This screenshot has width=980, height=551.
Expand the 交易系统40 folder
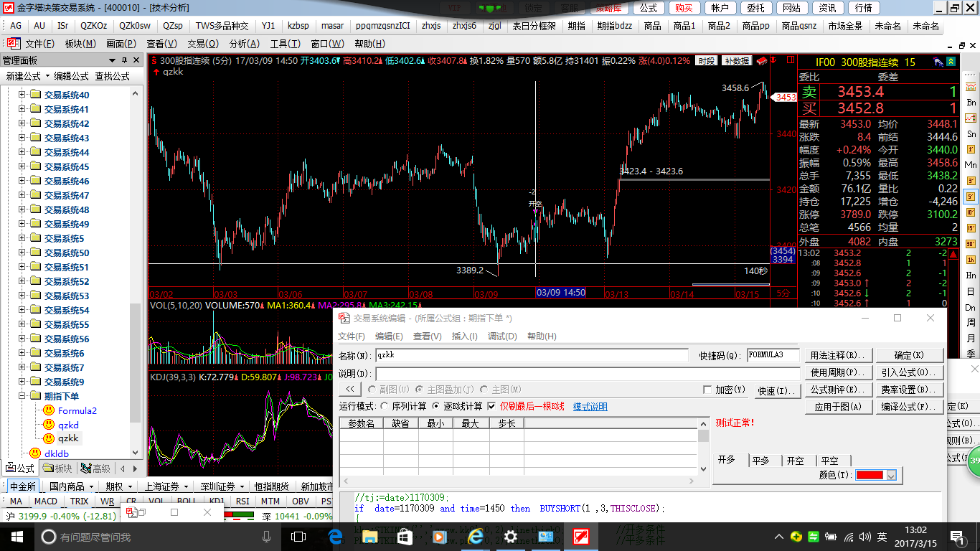click(22, 95)
